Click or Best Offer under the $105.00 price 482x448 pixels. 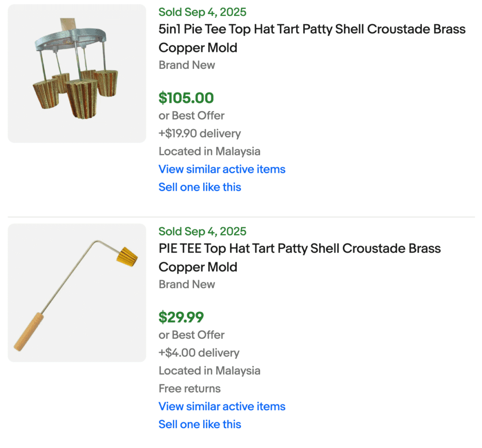click(191, 115)
